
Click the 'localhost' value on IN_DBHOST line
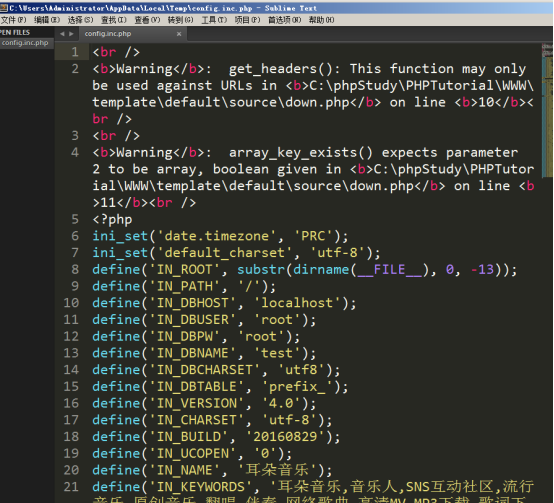[x=297, y=303]
